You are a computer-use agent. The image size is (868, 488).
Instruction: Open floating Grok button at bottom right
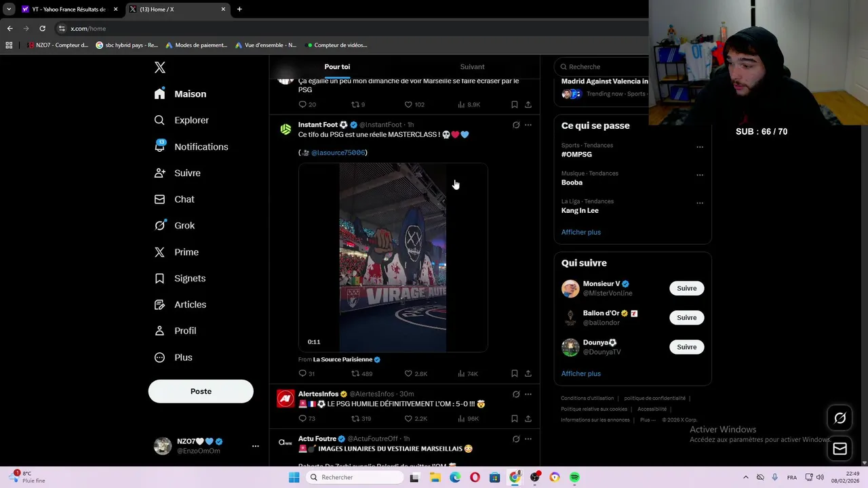click(840, 418)
